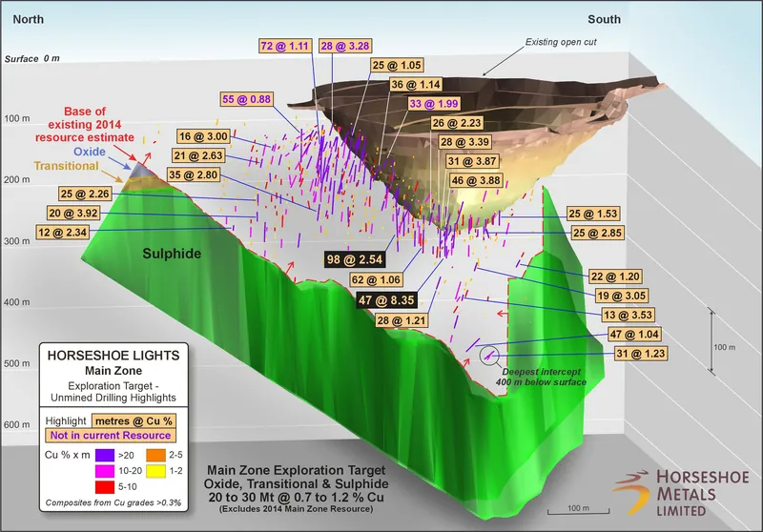Click 'Composites from Cu grades >0.3%' note
The width and height of the screenshot is (763, 532).
(x=113, y=502)
